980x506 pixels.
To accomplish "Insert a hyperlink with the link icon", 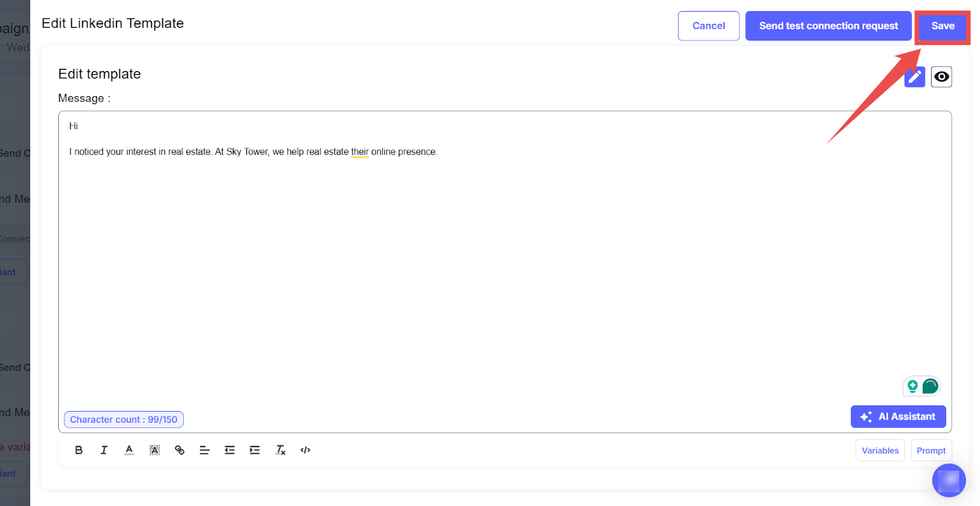I will click(179, 450).
